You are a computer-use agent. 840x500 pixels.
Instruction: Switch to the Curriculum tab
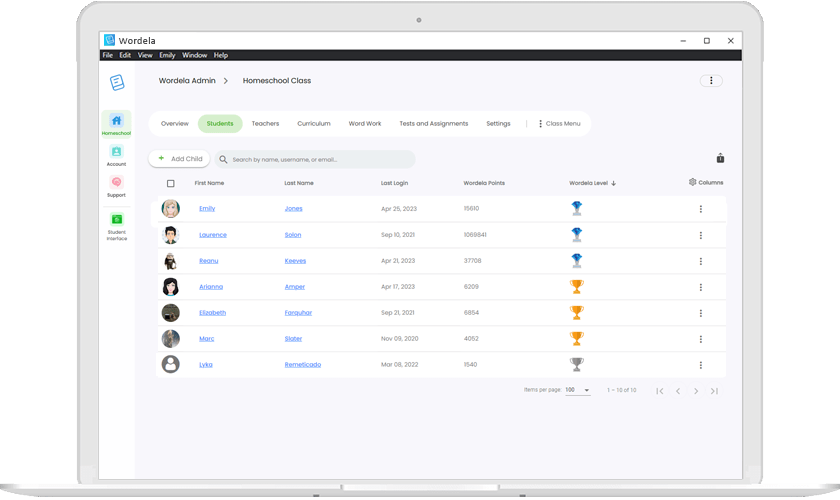coord(314,123)
